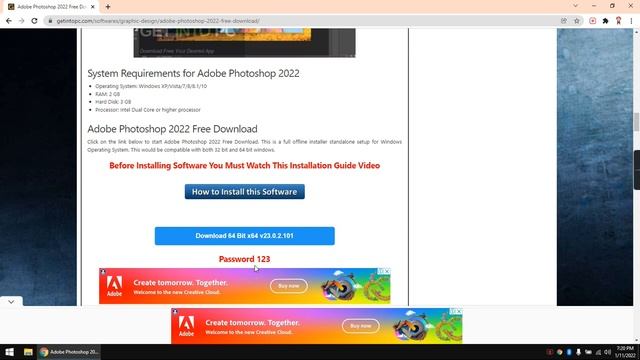Click Download 64 Bit x64 v23.0.2.101 button
This screenshot has width=640, height=360.
click(244, 236)
